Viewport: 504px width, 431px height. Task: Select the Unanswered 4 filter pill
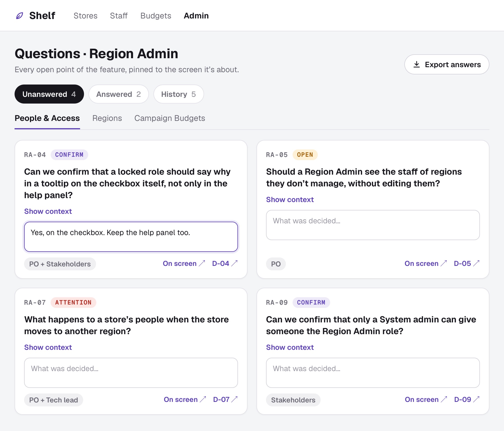pos(49,94)
